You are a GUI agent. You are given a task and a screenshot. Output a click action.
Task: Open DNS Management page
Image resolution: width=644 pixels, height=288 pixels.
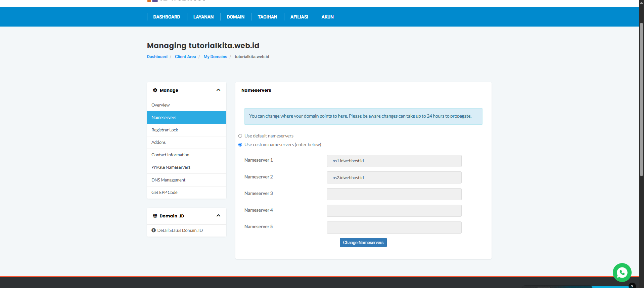click(187, 180)
